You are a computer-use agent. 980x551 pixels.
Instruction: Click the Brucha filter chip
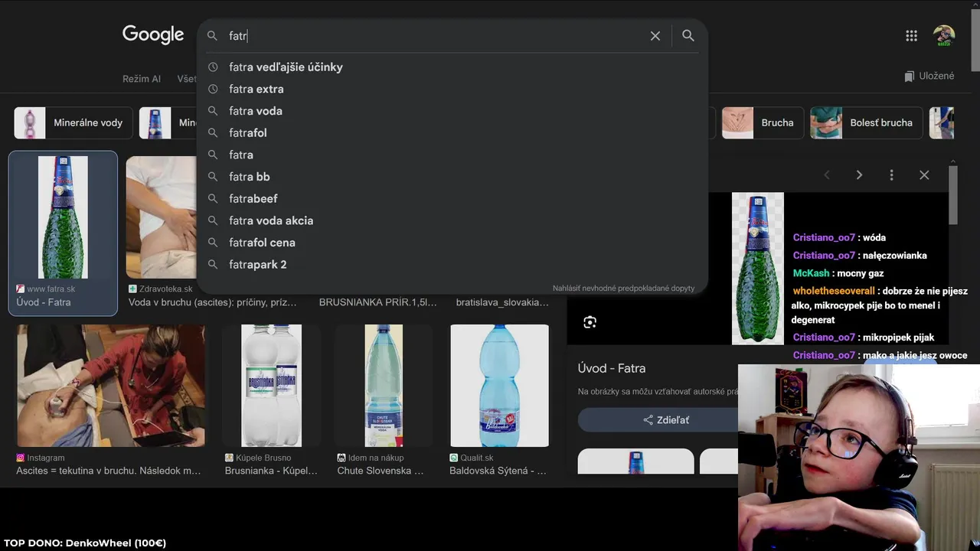pos(763,122)
